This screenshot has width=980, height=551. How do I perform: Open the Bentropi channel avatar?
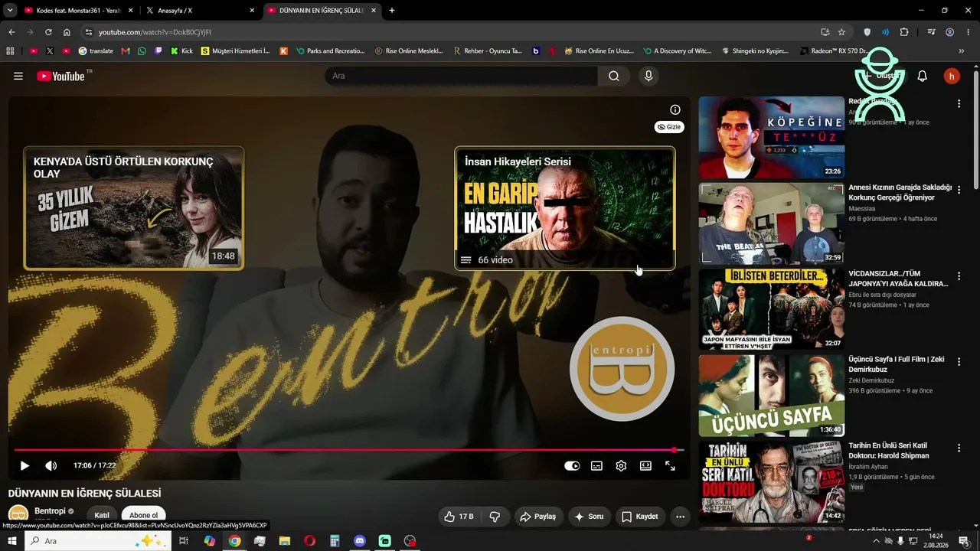click(x=18, y=514)
